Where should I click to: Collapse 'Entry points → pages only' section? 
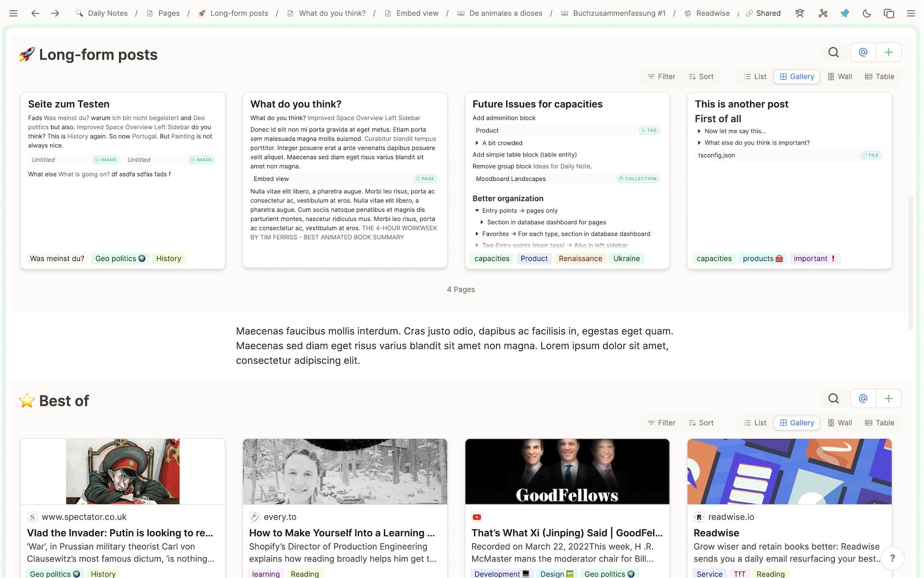pos(477,210)
